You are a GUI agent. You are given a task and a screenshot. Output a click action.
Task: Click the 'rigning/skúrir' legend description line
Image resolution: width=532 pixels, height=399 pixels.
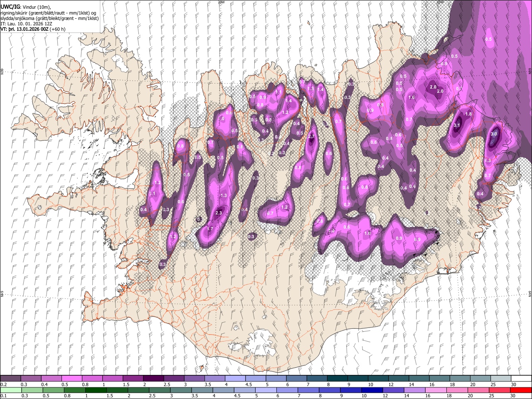pos(48,13)
